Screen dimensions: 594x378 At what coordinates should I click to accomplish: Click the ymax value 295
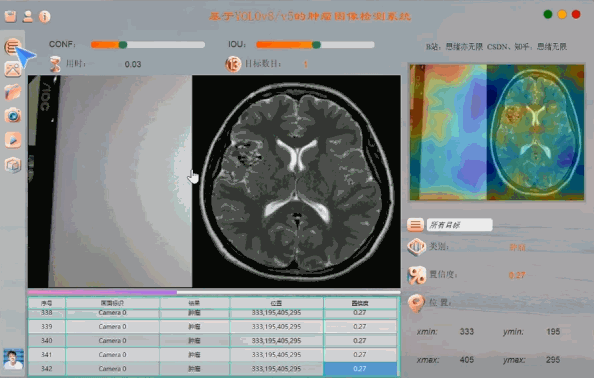553,359
